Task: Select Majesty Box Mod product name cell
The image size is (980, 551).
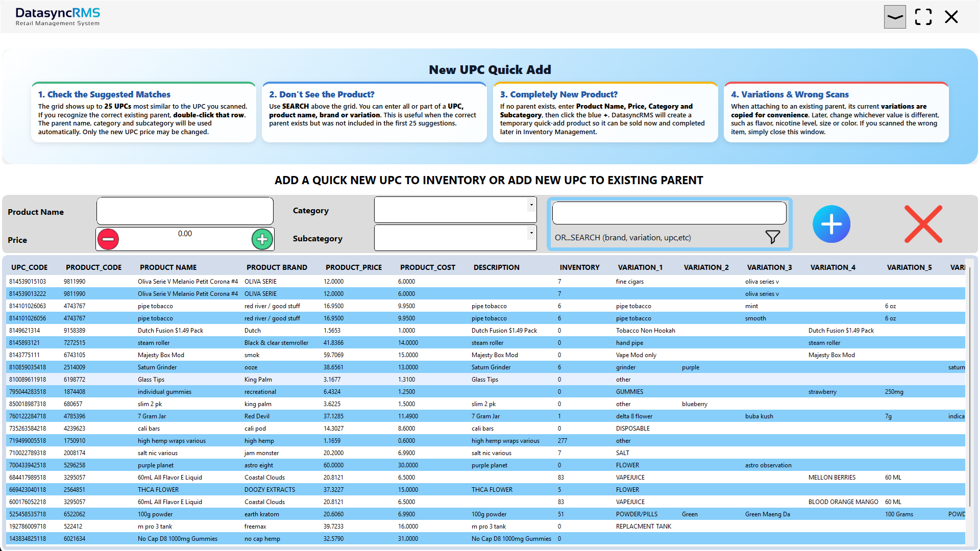Action: 161,355
